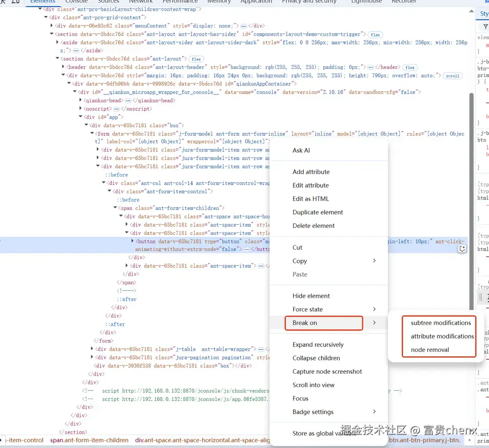
Task: Expand the ellipsis in the j-table div
Action: (x=261, y=350)
